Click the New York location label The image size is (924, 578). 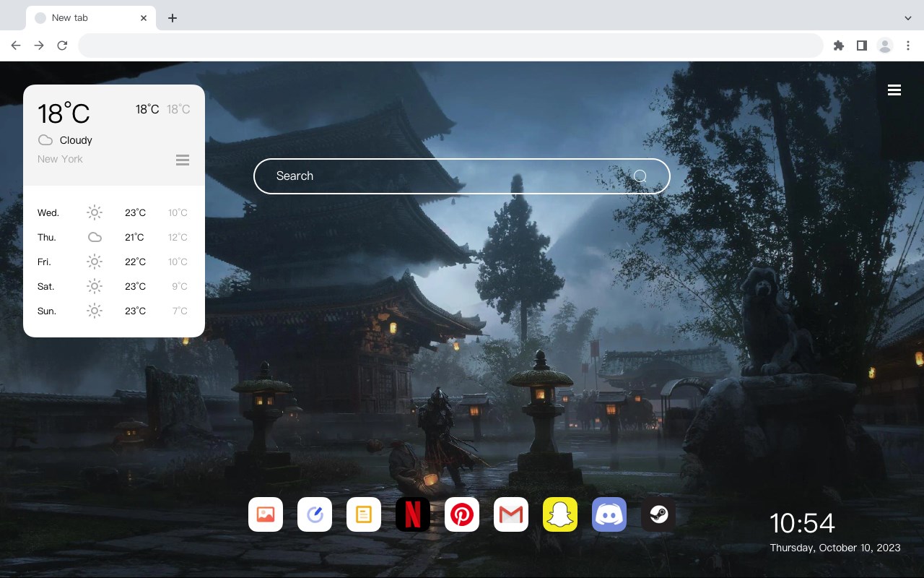[60, 159]
